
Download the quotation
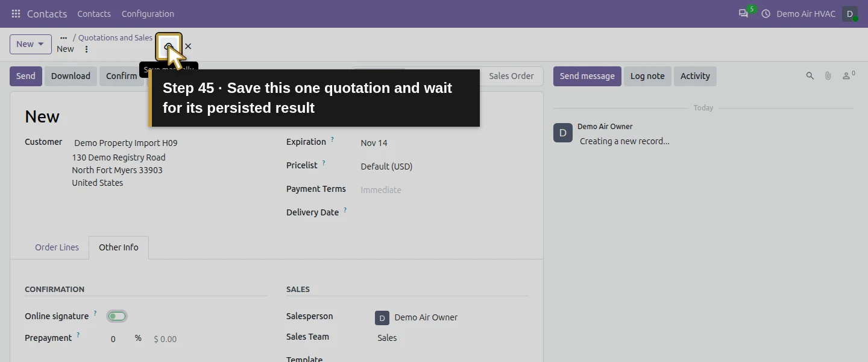[x=71, y=76]
